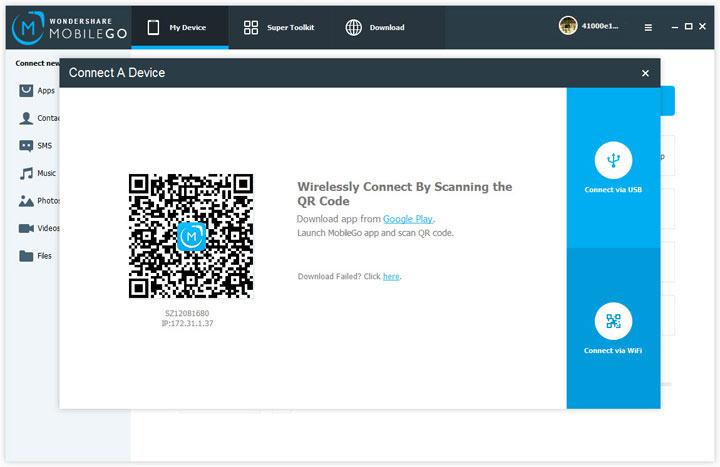Image resolution: width=720 pixels, height=467 pixels.
Task: Click the 'here' download failed link
Action: [391, 276]
